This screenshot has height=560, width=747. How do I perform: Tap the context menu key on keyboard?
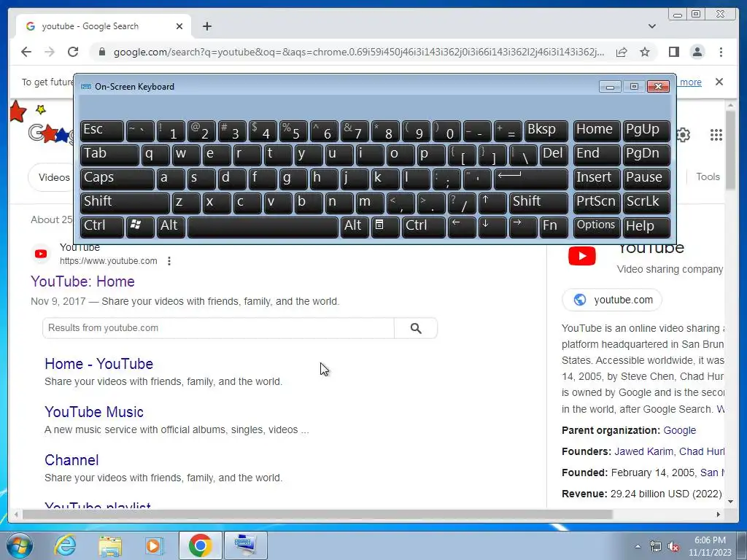[385, 227]
